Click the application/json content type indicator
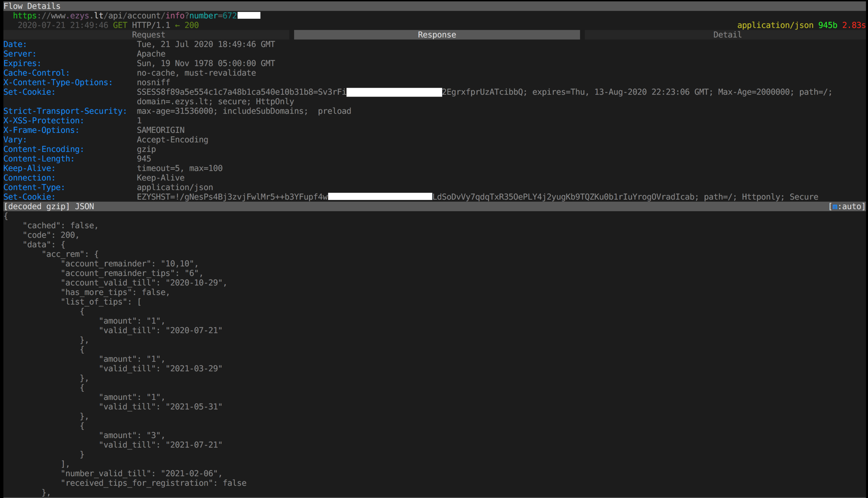 coord(775,25)
